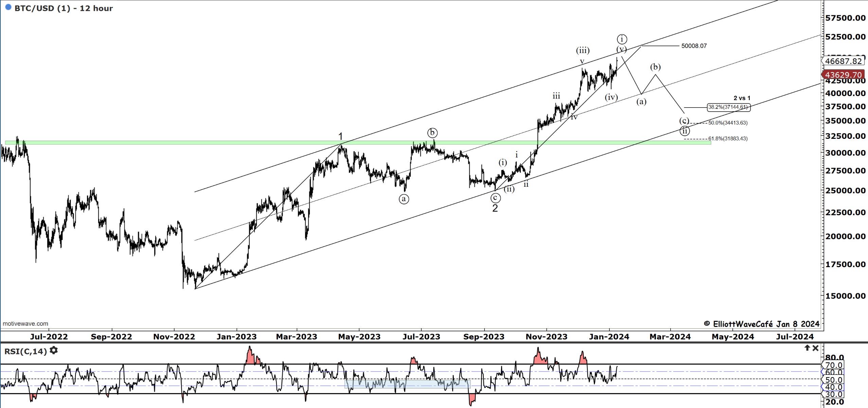The height and width of the screenshot is (408, 868).
Task: Click blue dot beside BTC/USD title
Action: tap(8, 7)
